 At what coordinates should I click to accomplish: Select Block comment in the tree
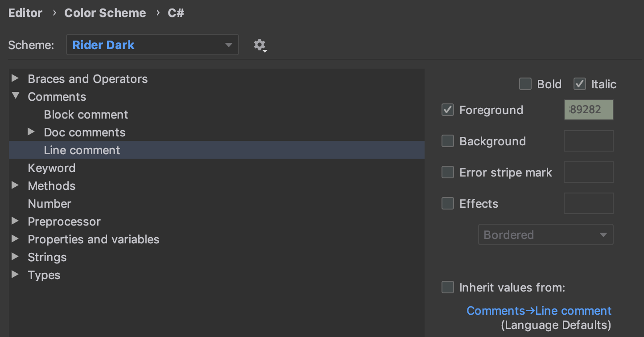pos(86,114)
